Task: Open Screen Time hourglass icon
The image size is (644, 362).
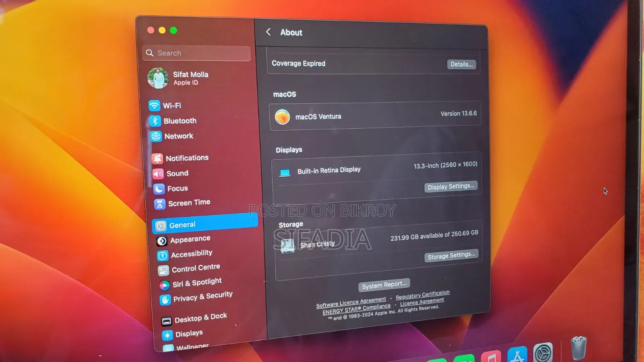Action: point(160,204)
